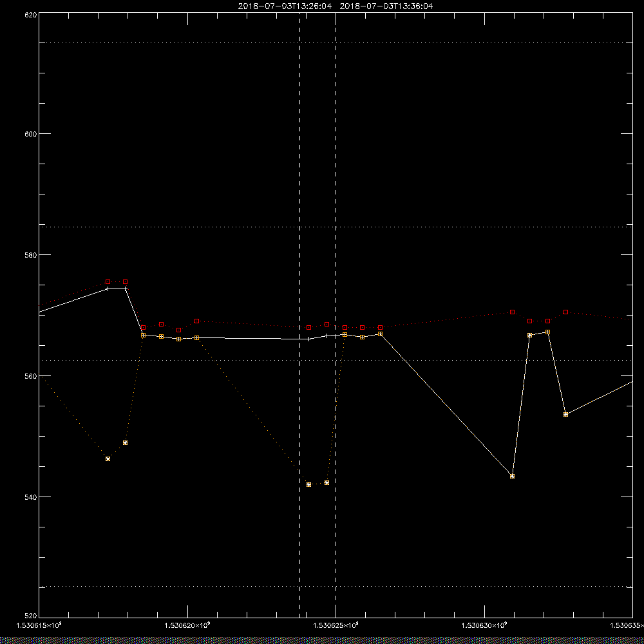Click x-axis label 1.530615×10⁹
The width and height of the screenshot is (644, 644).
click(x=39, y=625)
